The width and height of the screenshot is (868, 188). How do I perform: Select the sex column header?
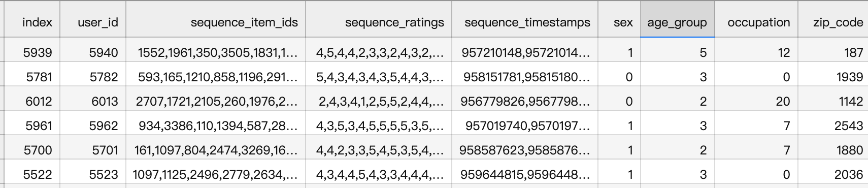click(619, 22)
